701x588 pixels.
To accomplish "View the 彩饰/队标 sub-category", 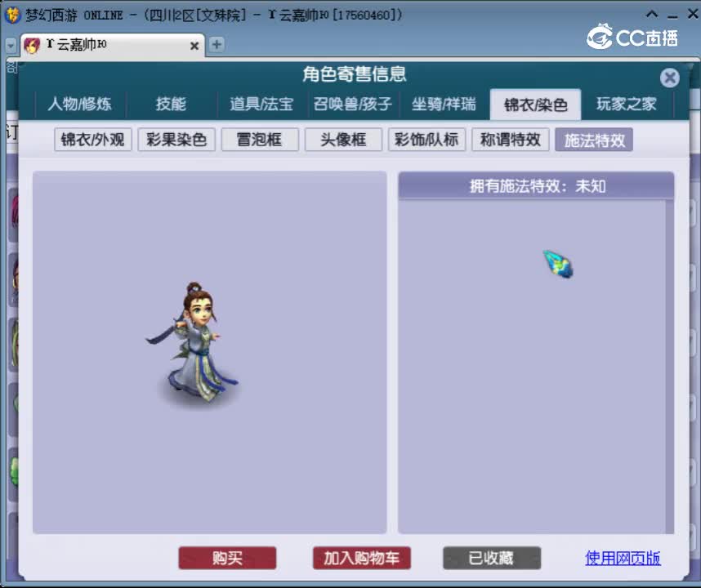I will (x=427, y=140).
